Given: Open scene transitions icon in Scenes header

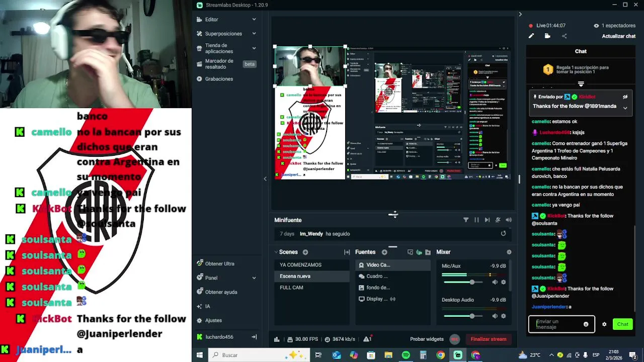Looking at the screenshot, I should click(347, 252).
